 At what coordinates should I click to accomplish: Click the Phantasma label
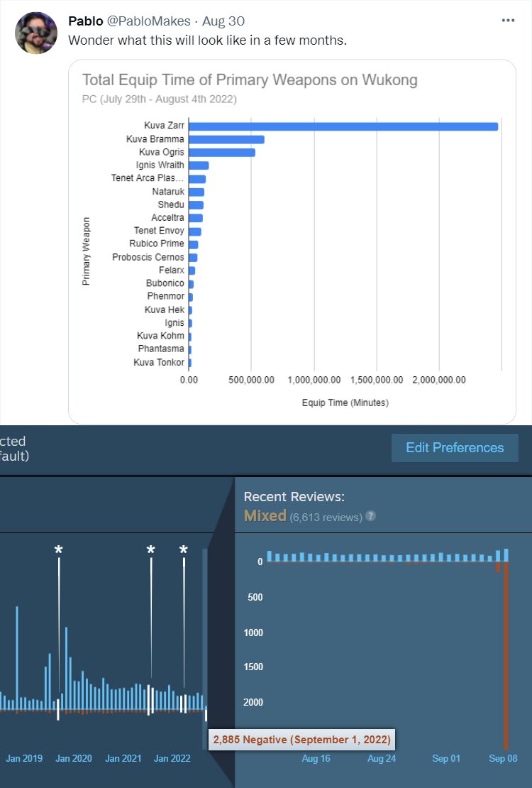[x=161, y=349]
